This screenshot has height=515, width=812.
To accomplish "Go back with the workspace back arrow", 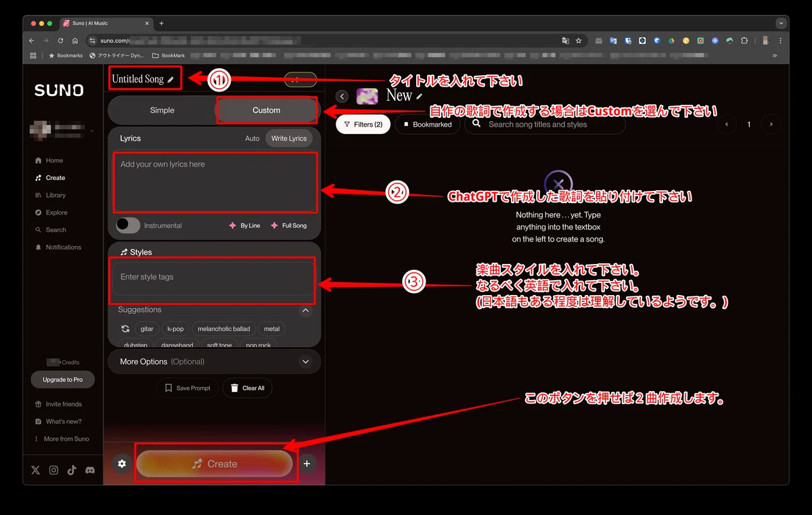I will [342, 97].
